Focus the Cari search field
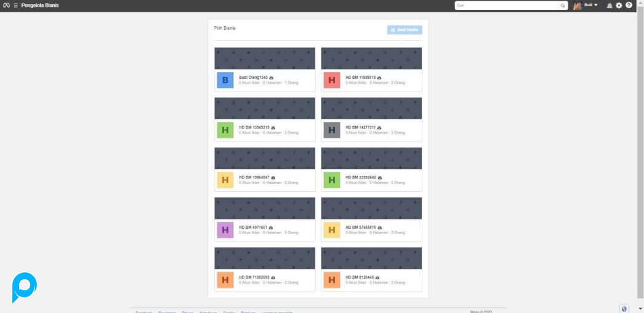 506,6
